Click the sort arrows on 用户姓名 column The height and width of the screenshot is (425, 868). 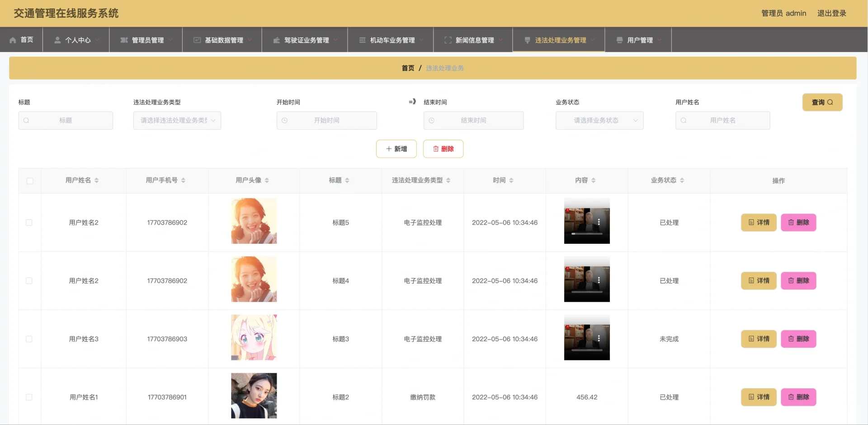pos(97,180)
